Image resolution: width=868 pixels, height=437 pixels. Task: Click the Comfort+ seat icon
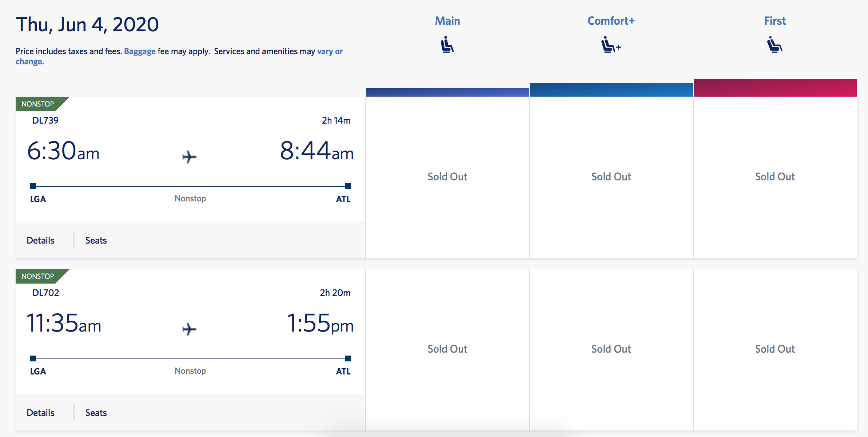point(610,45)
